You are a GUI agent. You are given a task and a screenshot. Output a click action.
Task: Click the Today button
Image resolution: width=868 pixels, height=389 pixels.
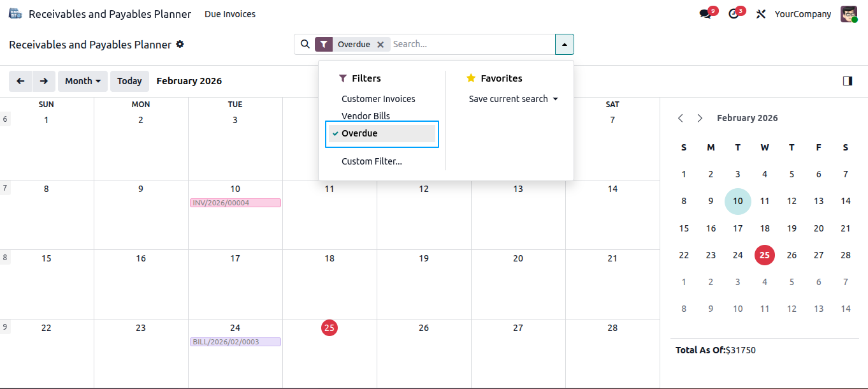tap(129, 81)
